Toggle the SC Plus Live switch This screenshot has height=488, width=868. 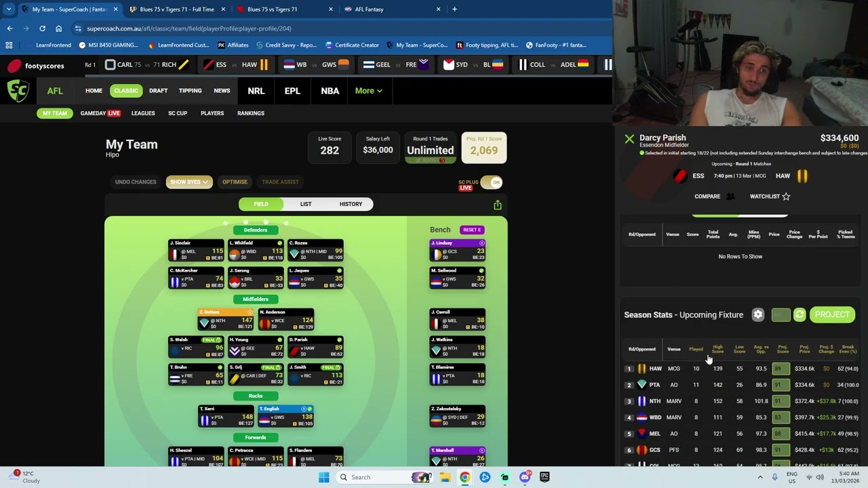(x=492, y=182)
